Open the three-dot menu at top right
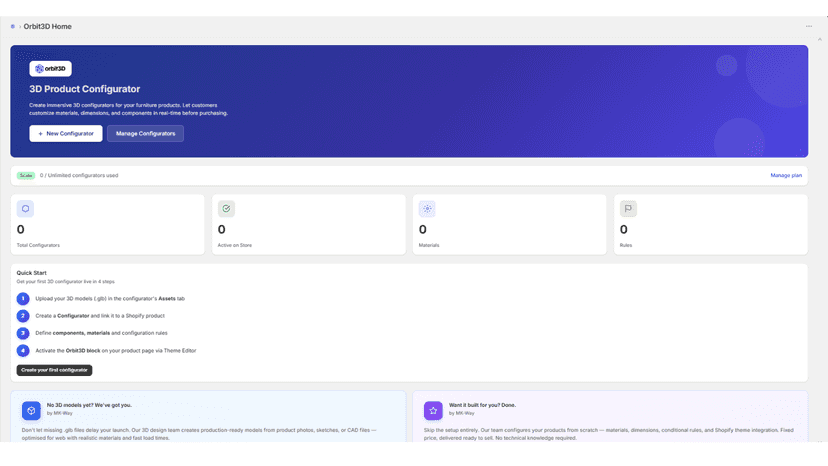Screen dimensions: 828x466 (x=808, y=26)
